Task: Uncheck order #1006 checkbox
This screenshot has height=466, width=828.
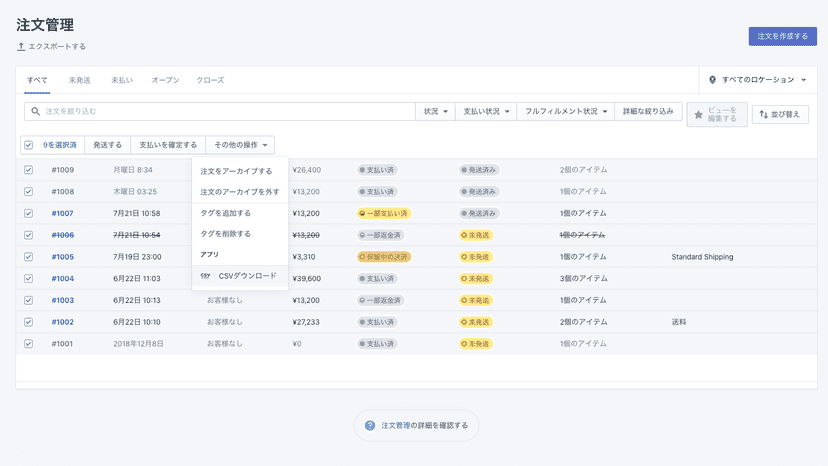Action: coord(29,235)
